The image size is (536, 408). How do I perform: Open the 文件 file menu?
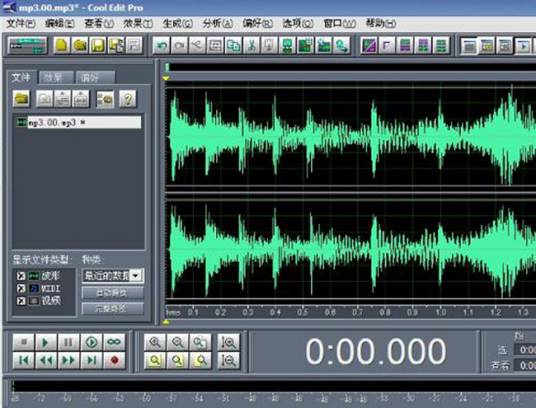[21, 23]
